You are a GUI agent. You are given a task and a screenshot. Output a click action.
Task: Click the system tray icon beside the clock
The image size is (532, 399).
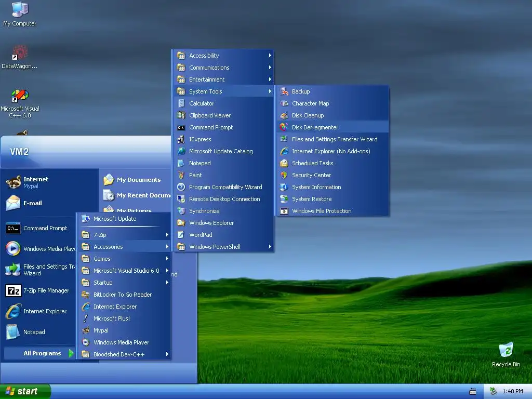494,391
